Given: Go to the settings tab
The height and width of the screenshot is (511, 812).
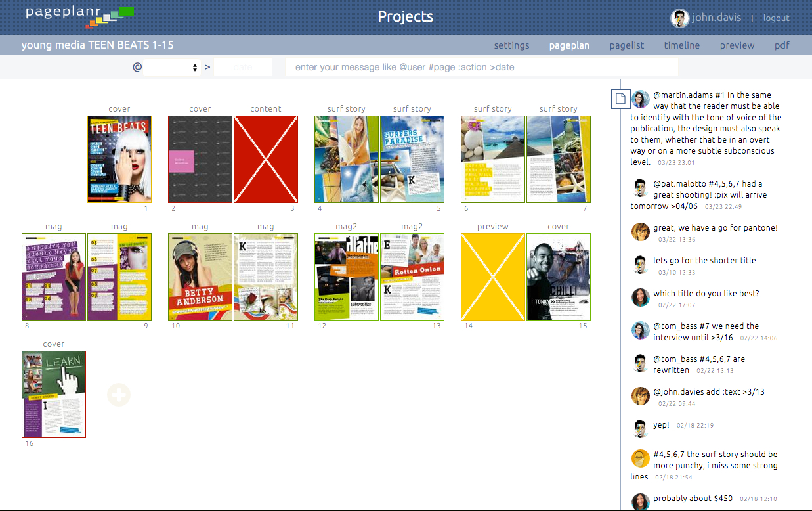Looking at the screenshot, I should [511, 45].
